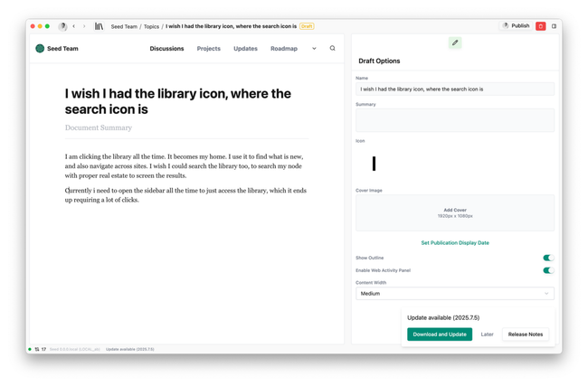Click the forward navigation arrow
The image size is (588, 386).
84,26
